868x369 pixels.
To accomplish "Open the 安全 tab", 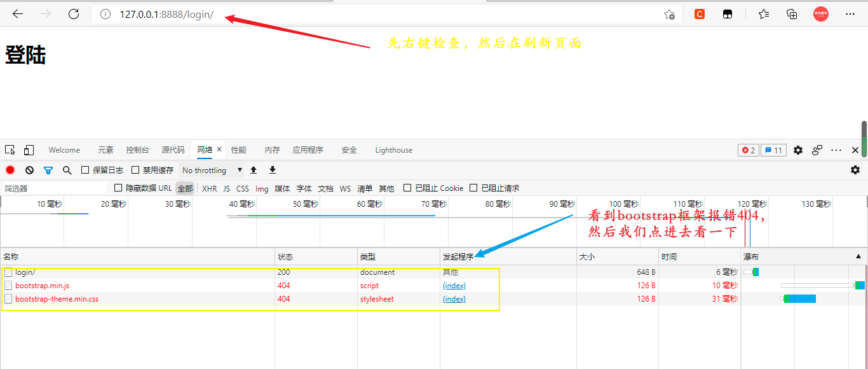I will click(x=349, y=150).
